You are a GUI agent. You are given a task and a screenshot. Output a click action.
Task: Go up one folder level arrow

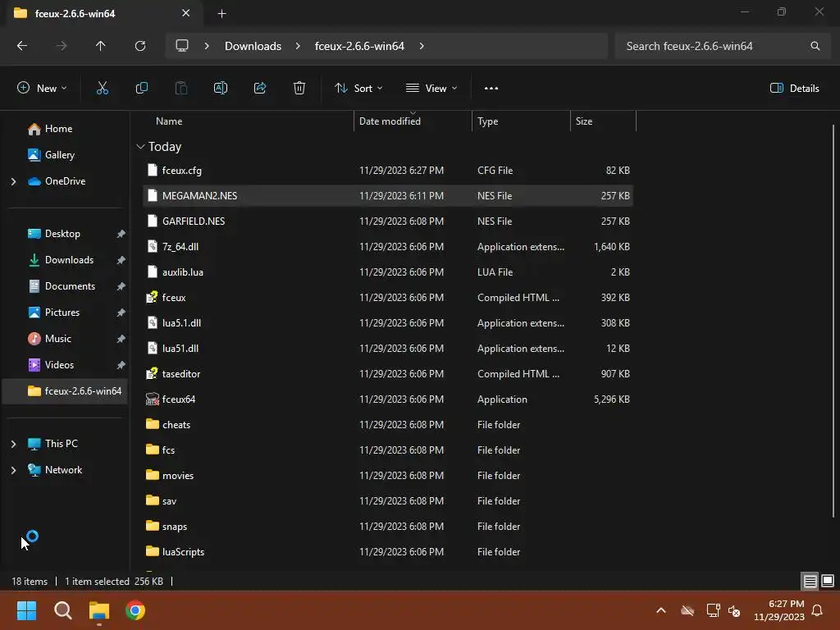coord(100,46)
